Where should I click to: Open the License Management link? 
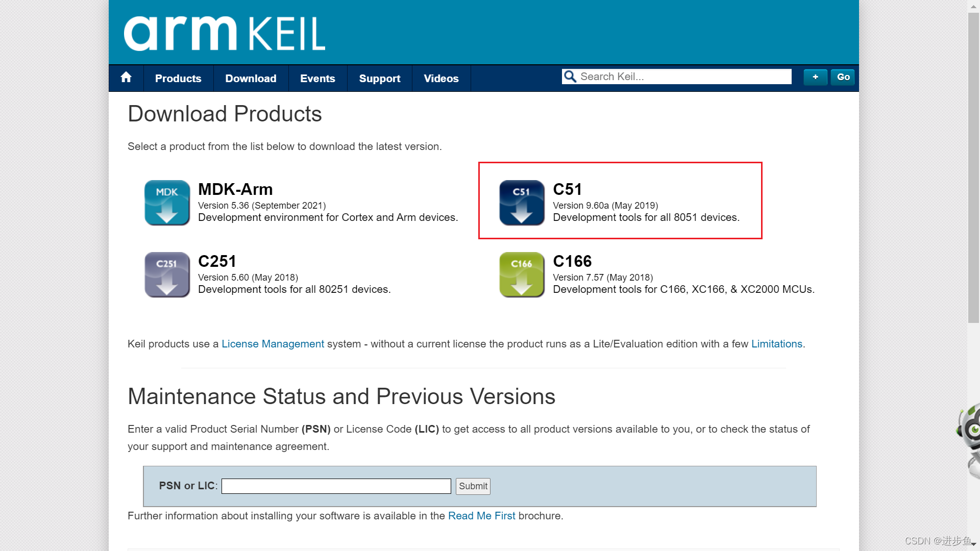click(x=272, y=344)
